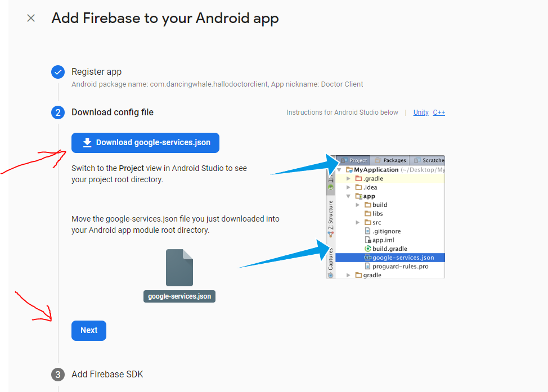This screenshot has height=392, width=548.
Task: Click the Register app checkmark icon
Action: [58, 72]
